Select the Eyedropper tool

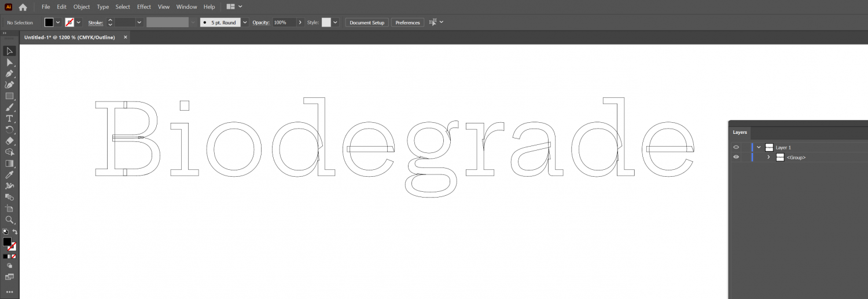[x=9, y=174]
